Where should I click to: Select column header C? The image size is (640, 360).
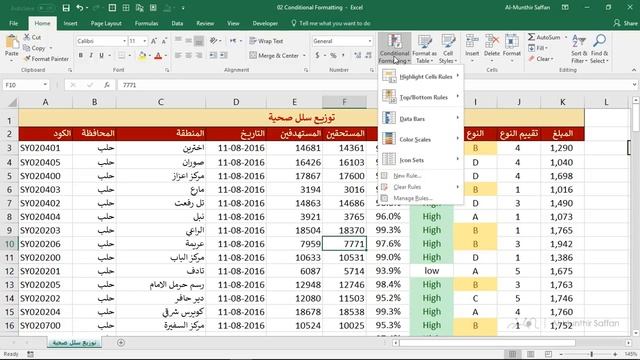(x=161, y=102)
